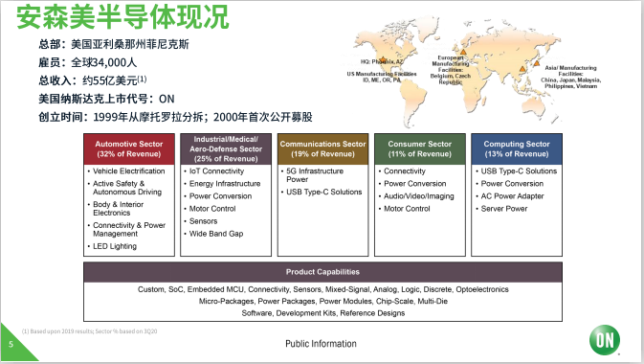This screenshot has height=364, width=644.
Task: Click the slide title 安森美半导体现况
Action: click(x=122, y=16)
